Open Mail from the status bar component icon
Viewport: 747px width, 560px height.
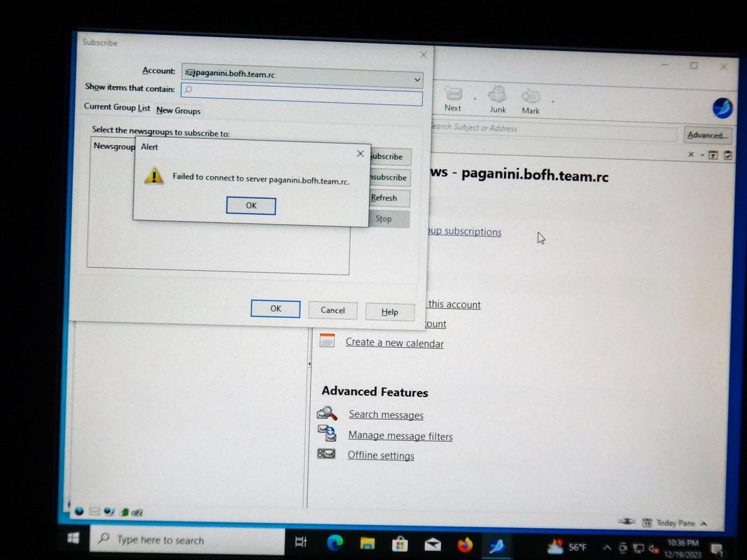(95, 512)
